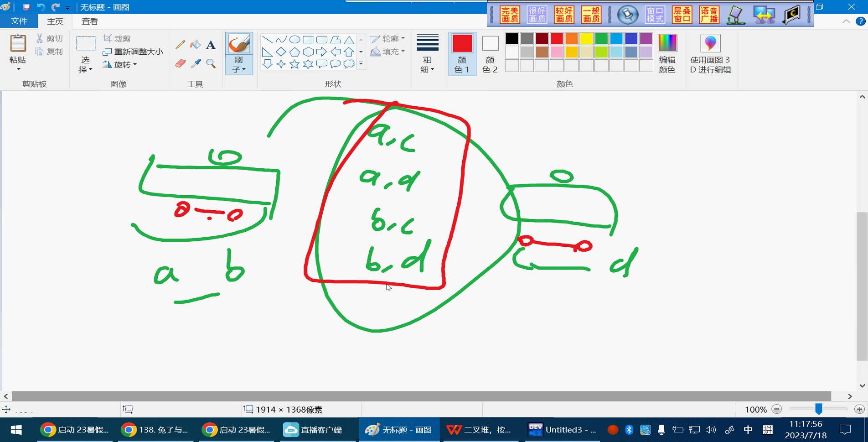Viewport: 868px width, 442px height.
Task: Choose the right arrow shape
Action: tap(322, 52)
